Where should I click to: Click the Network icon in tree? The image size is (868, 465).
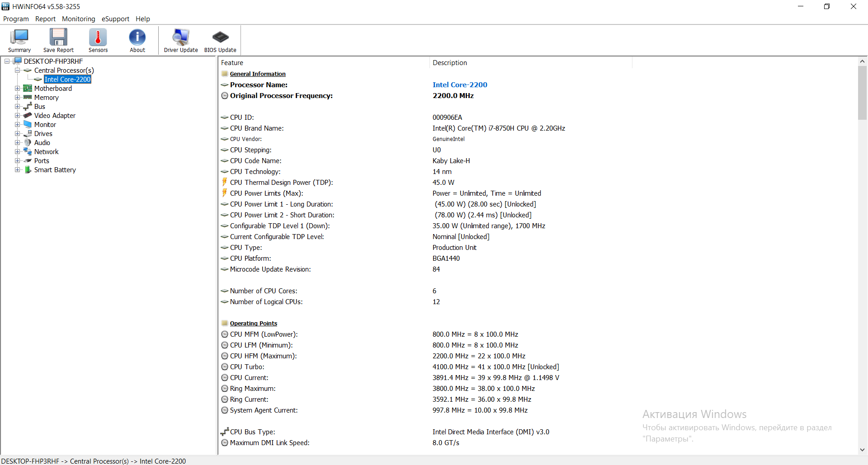click(x=28, y=151)
